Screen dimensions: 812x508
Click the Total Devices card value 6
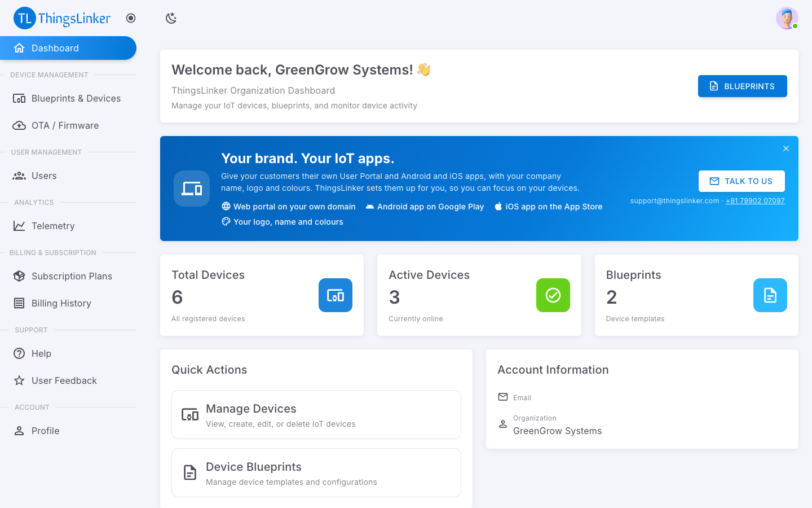[x=177, y=297]
